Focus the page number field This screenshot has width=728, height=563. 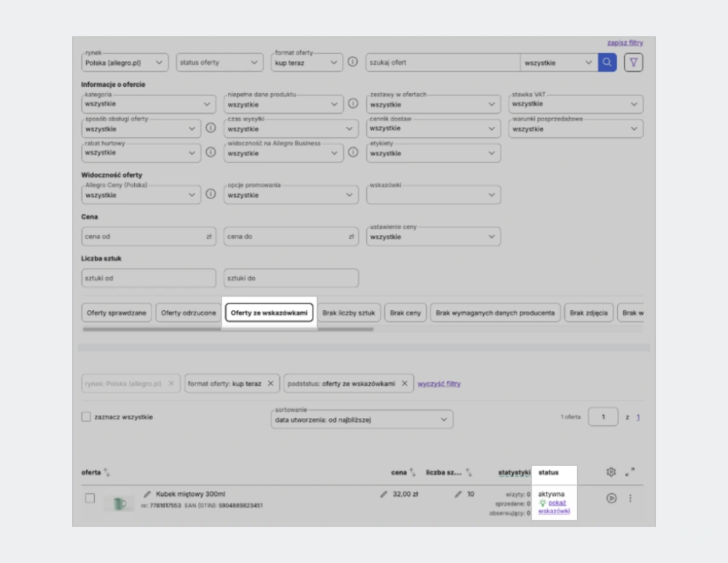[x=603, y=416]
